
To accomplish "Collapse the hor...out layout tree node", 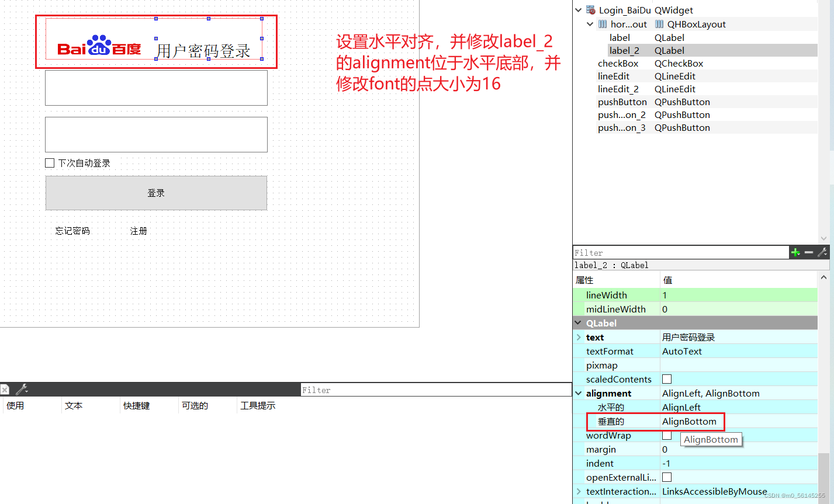I will tap(590, 24).
